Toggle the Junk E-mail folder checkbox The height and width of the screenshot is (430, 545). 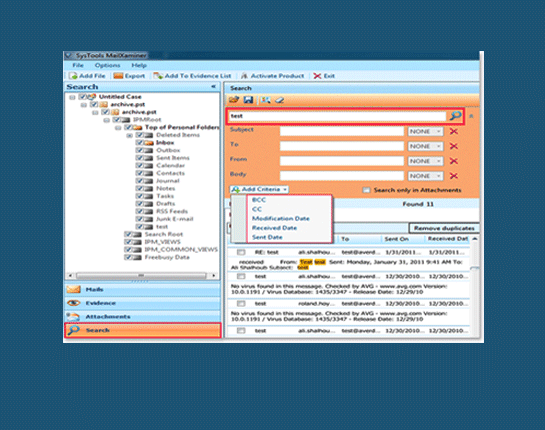tap(139, 219)
